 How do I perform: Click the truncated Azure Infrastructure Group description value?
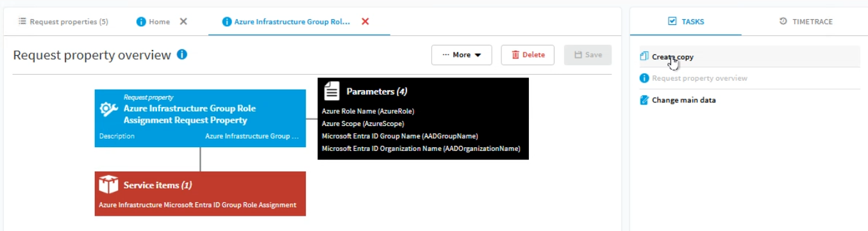pyautogui.click(x=252, y=136)
